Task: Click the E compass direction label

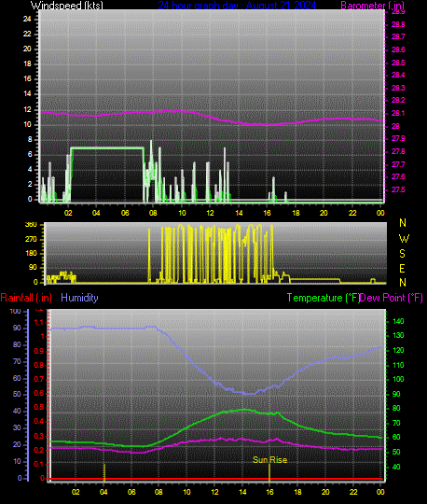Action: (402, 269)
